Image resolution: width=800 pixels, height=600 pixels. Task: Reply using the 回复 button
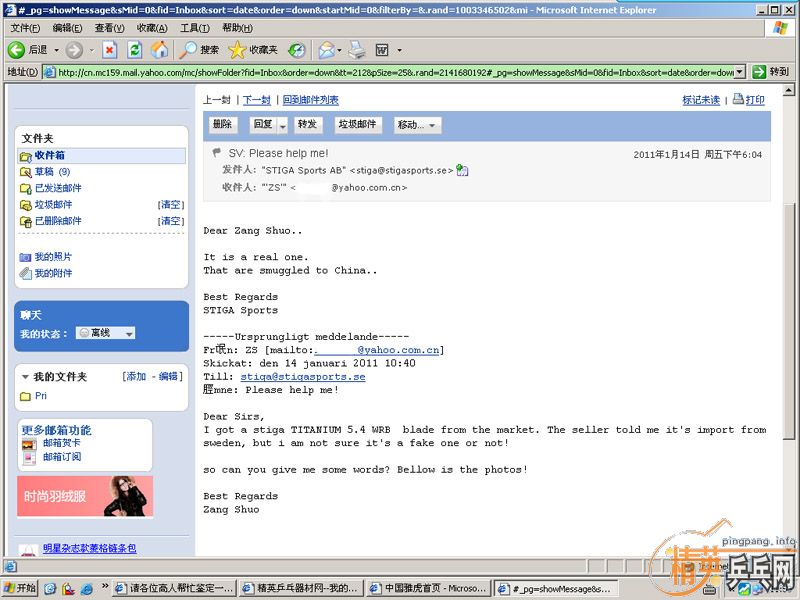263,124
